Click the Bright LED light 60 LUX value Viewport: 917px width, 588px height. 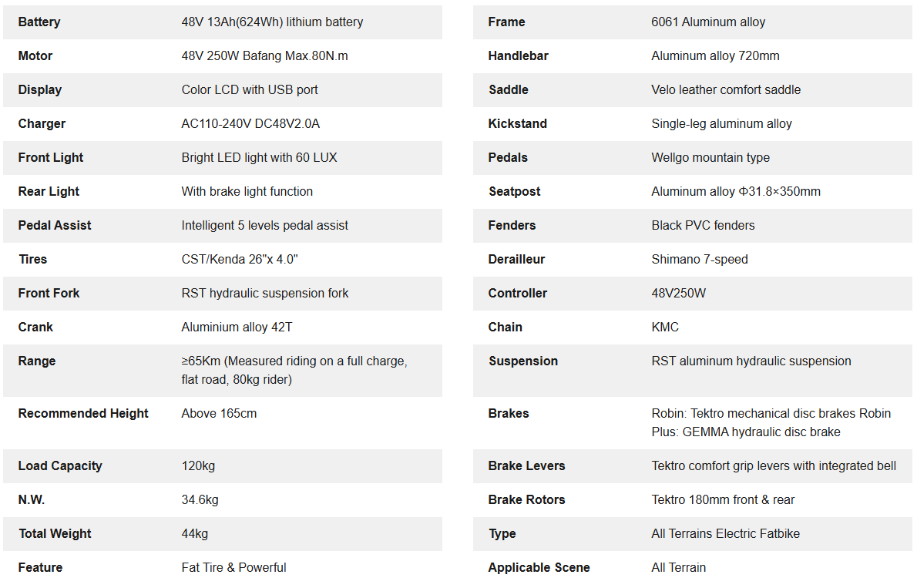point(259,157)
